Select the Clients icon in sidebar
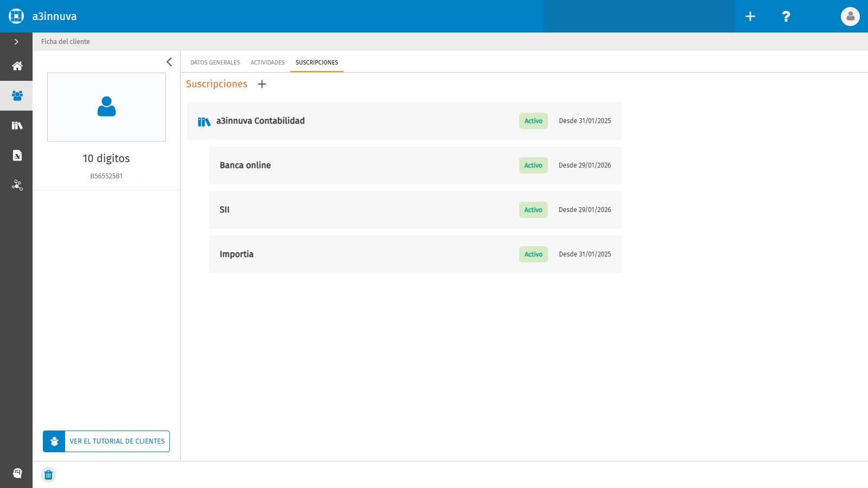 tap(17, 95)
